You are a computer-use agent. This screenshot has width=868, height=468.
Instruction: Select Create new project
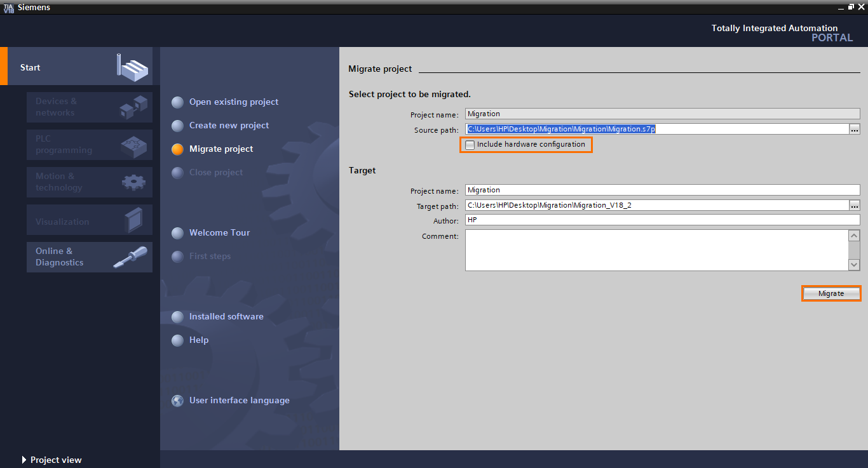(x=229, y=125)
